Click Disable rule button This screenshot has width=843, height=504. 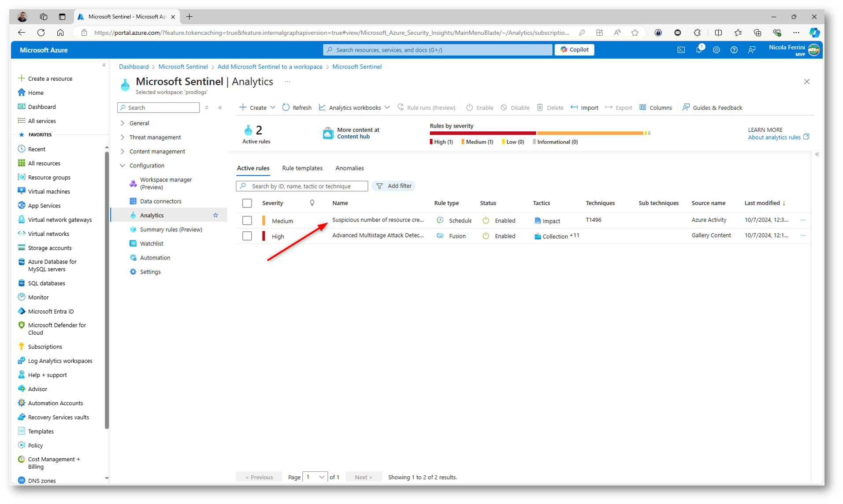click(515, 107)
